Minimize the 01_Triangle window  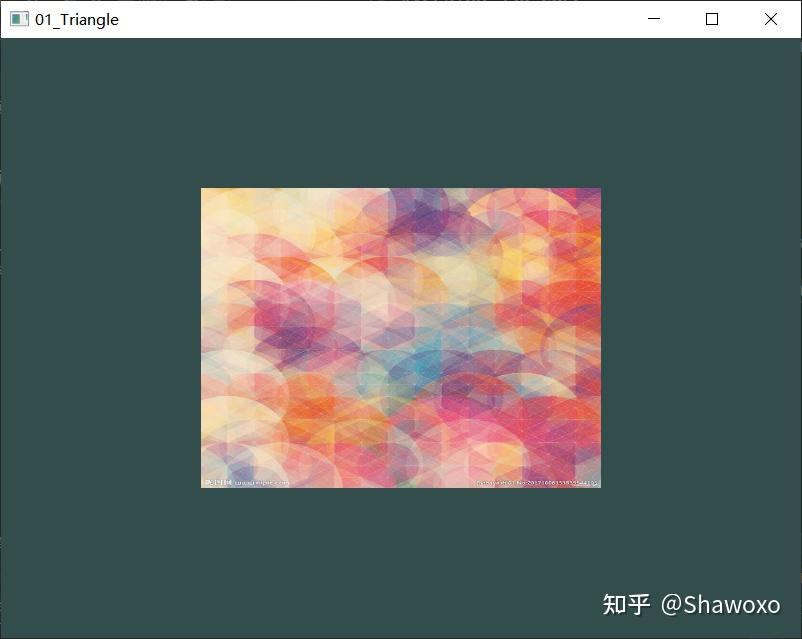653,19
